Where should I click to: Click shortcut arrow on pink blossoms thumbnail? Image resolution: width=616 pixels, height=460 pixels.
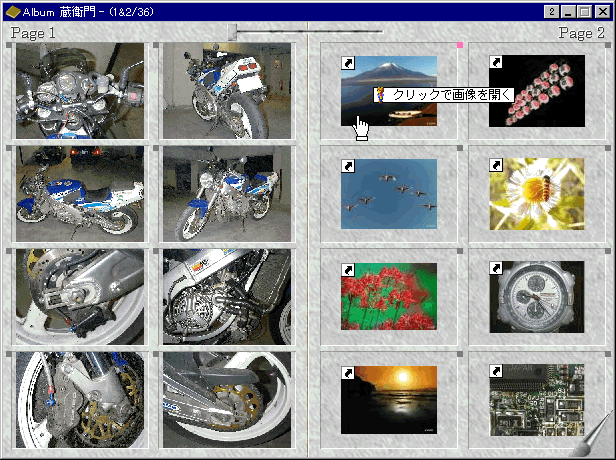coord(496,62)
